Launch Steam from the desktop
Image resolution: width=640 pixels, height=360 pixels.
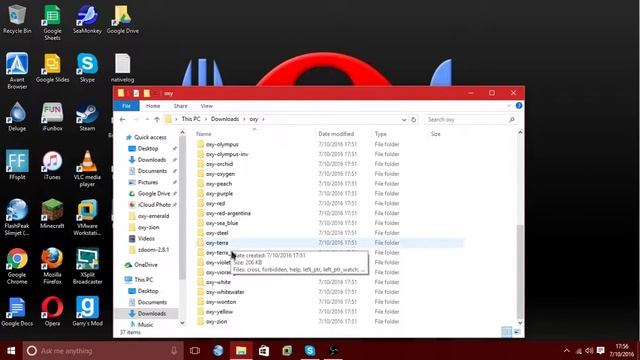pyautogui.click(x=87, y=117)
